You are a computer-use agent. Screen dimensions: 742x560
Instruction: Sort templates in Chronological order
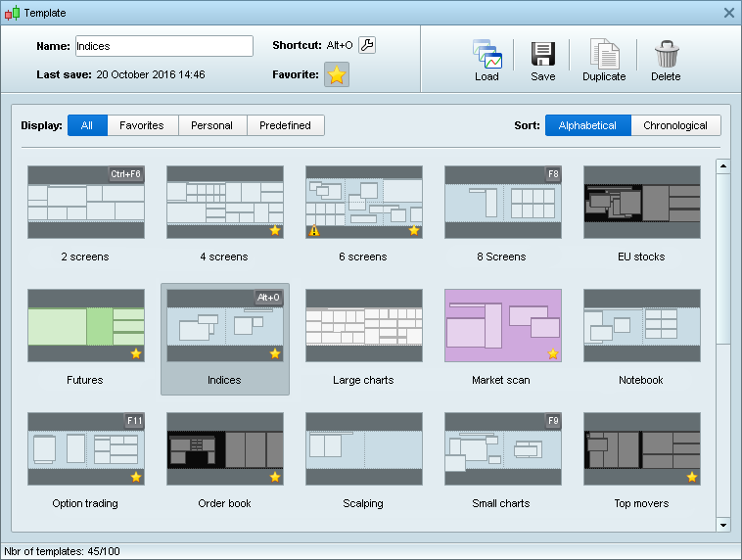point(675,125)
